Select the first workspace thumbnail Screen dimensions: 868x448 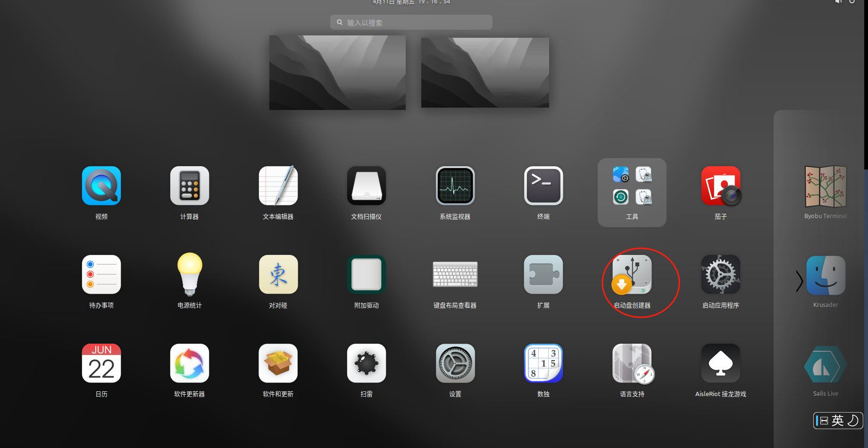(337, 73)
